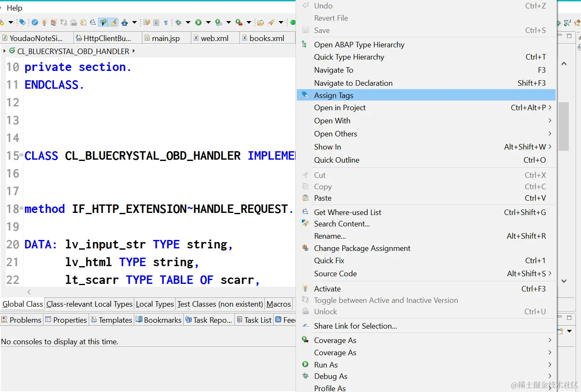Click the first Coverage As icon
This screenshot has width=581, height=392.
(305, 340)
